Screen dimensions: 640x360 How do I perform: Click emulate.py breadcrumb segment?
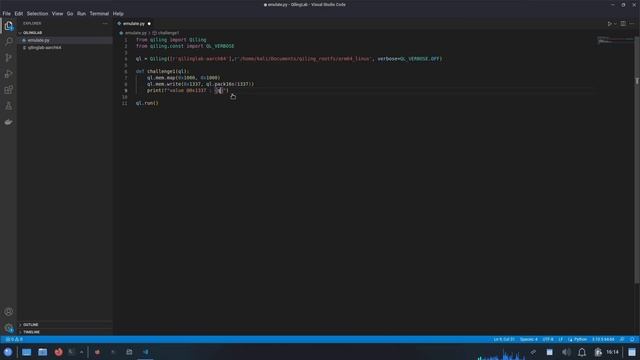pyautogui.click(x=136, y=33)
